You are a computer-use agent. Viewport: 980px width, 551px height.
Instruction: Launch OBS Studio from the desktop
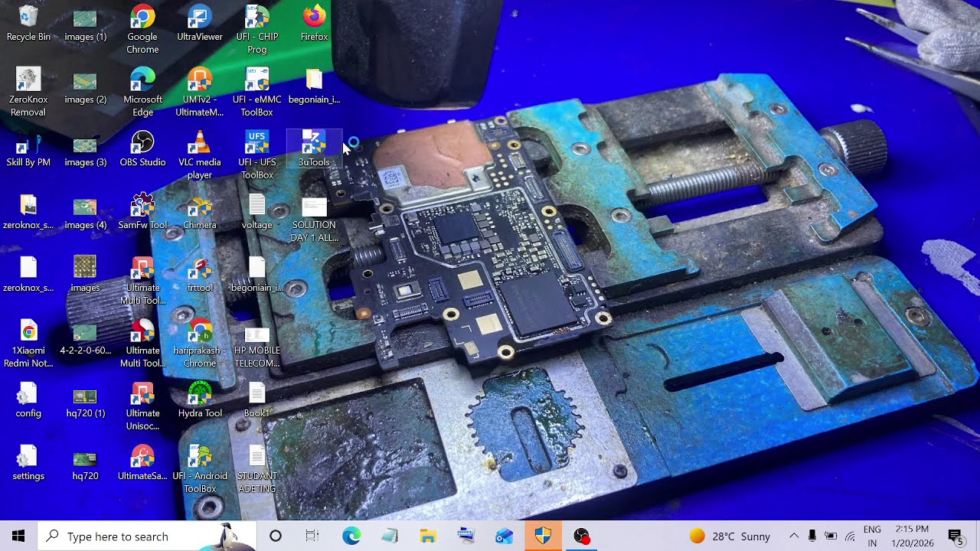(142, 148)
